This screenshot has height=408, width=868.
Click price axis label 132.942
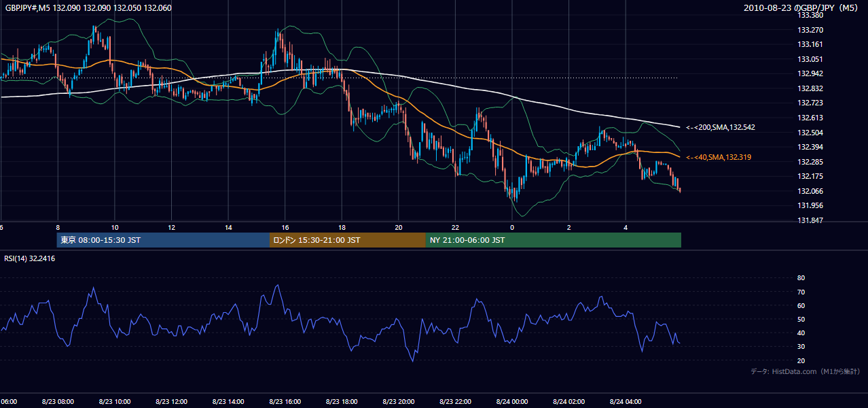pyautogui.click(x=810, y=74)
